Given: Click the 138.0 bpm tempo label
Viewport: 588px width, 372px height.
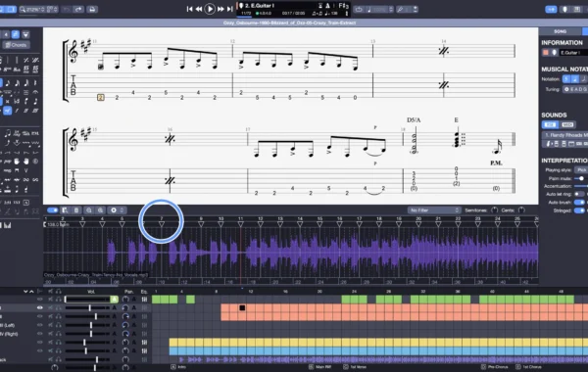Looking at the screenshot, I should (59, 225).
